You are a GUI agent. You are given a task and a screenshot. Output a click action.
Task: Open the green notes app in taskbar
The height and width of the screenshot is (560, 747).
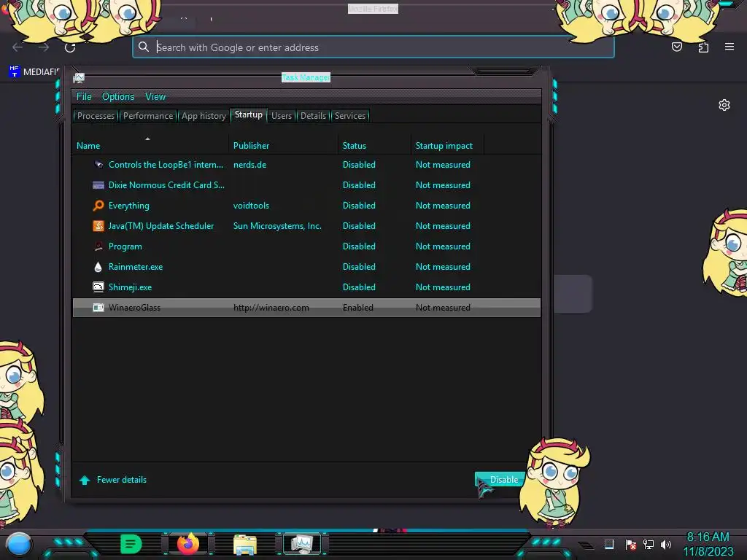pos(131,544)
